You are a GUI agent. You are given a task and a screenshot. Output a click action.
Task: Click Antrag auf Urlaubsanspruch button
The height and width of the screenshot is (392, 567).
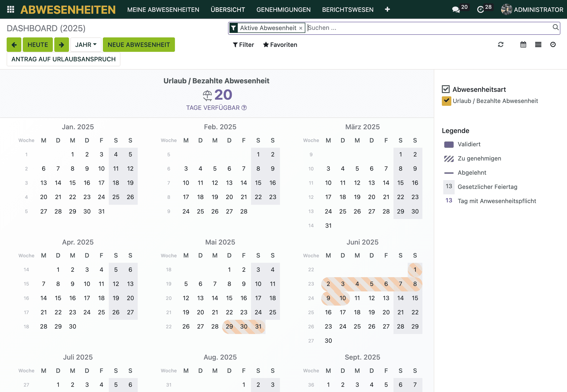(64, 59)
